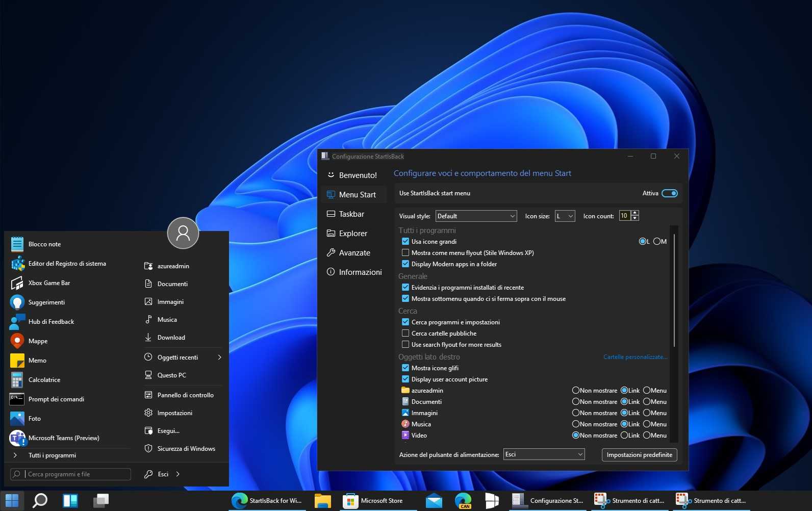812x511 pixels.
Task: Open the Mail app on taskbar
Action: pos(434,501)
